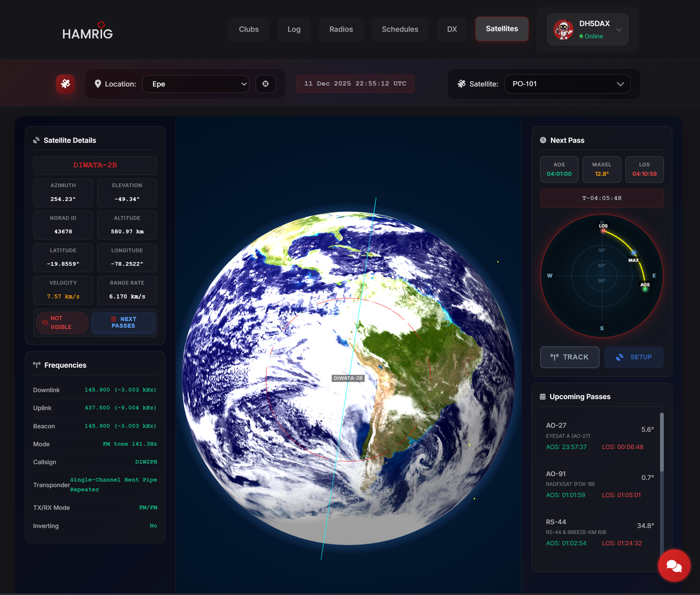Click the location pin icon beside Location
This screenshot has height=595, width=700.
98,84
